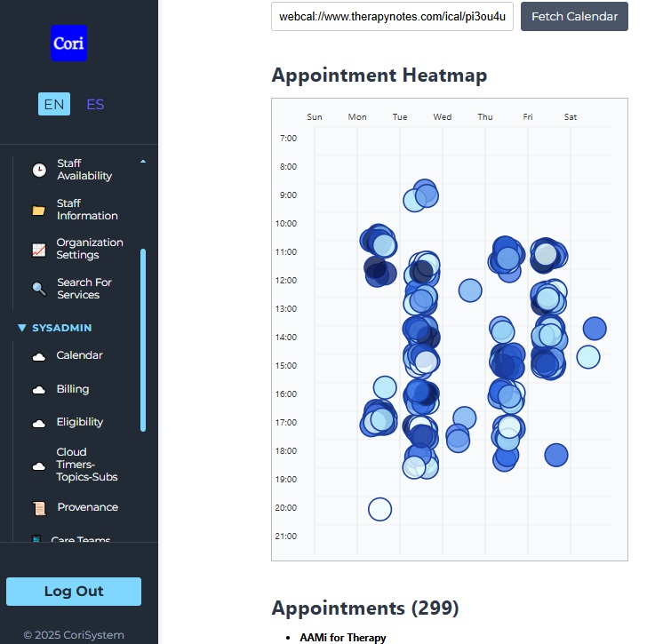The width and height of the screenshot is (671, 644).
Task: Click the Saturday 14:00 dark bubble
Action: coord(595,329)
